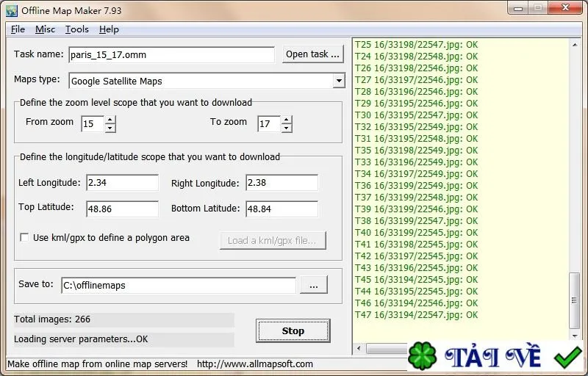
Task: Select log line T26 16/33198/22546.jpg
Action: point(416,68)
